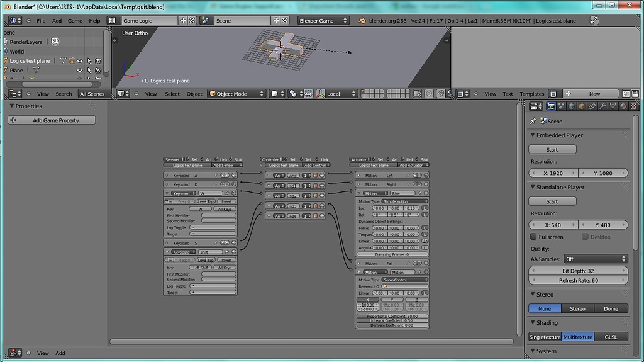The height and width of the screenshot is (362, 644).
Task: Open the Scene properties tab icon
Action: click(x=561, y=106)
